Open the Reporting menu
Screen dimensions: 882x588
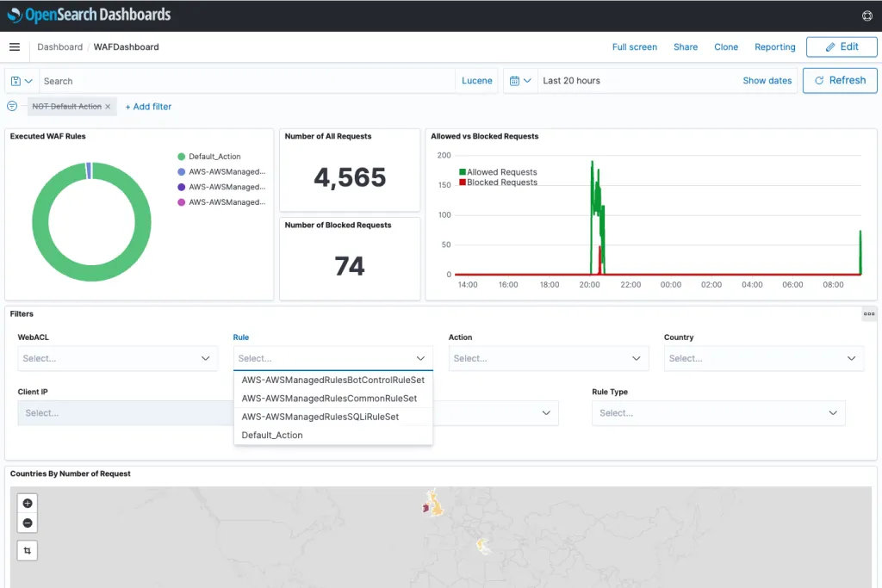pos(774,46)
